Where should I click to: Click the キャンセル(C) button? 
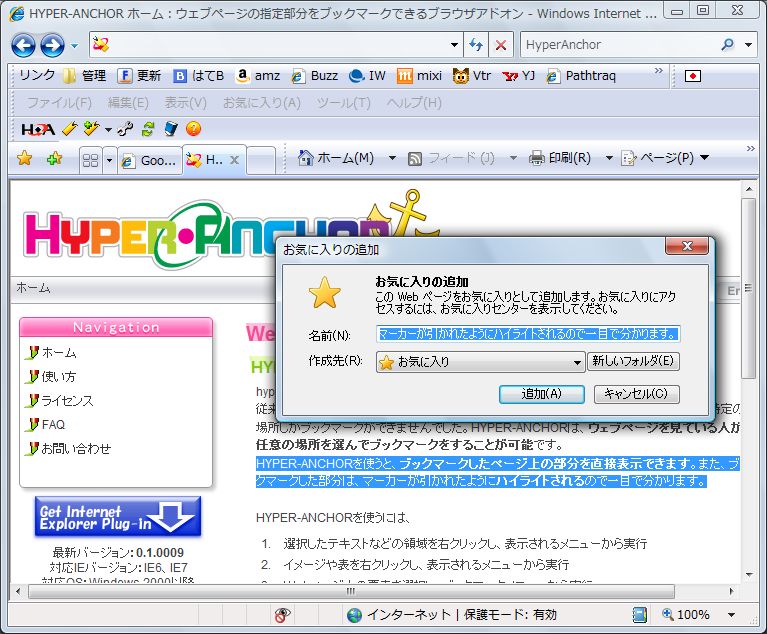click(636, 394)
